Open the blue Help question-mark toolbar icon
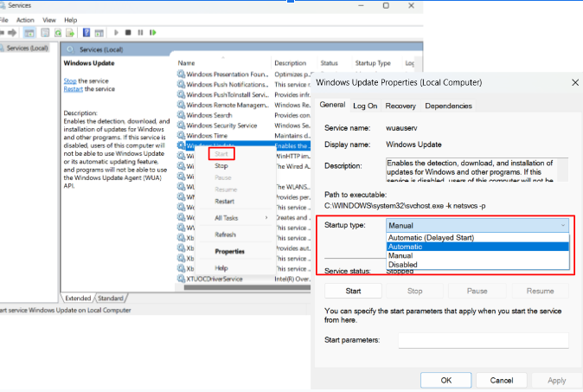This screenshot has width=583, height=392. tap(86, 33)
